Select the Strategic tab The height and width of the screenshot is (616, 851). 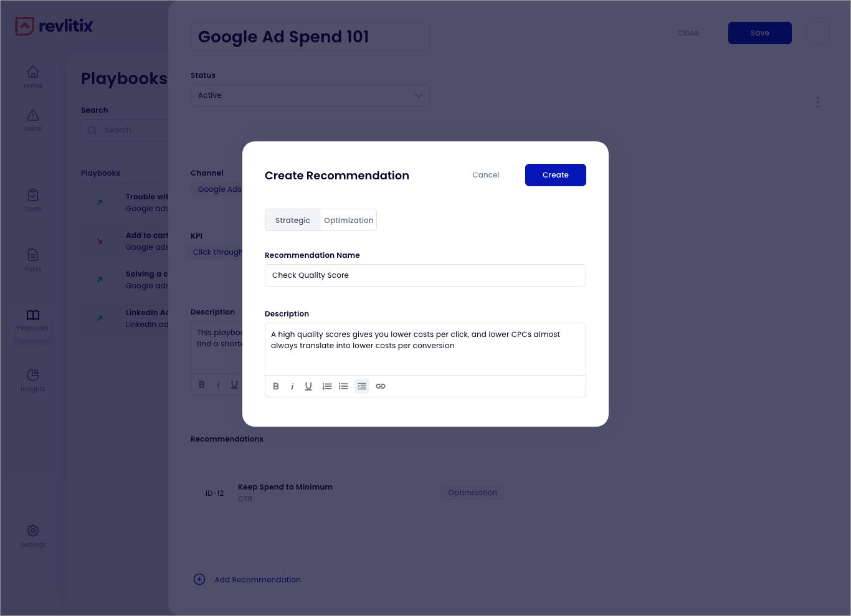coord(292,220)
